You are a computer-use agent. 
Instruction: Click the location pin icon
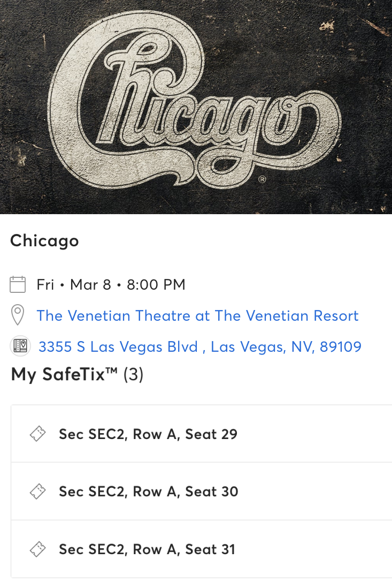[18, 315]
